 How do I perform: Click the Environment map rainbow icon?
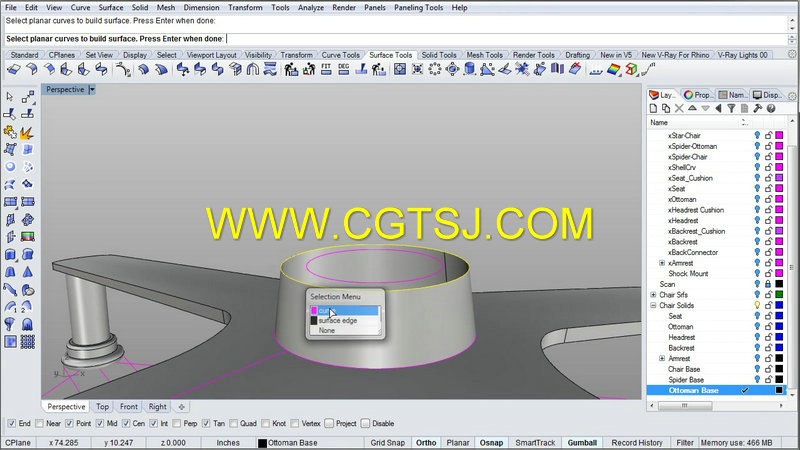pos(614,69)
